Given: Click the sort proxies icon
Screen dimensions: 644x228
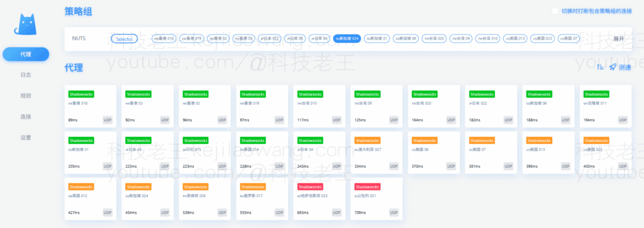Looking at the screenshot, I should [x=601, y=67].
